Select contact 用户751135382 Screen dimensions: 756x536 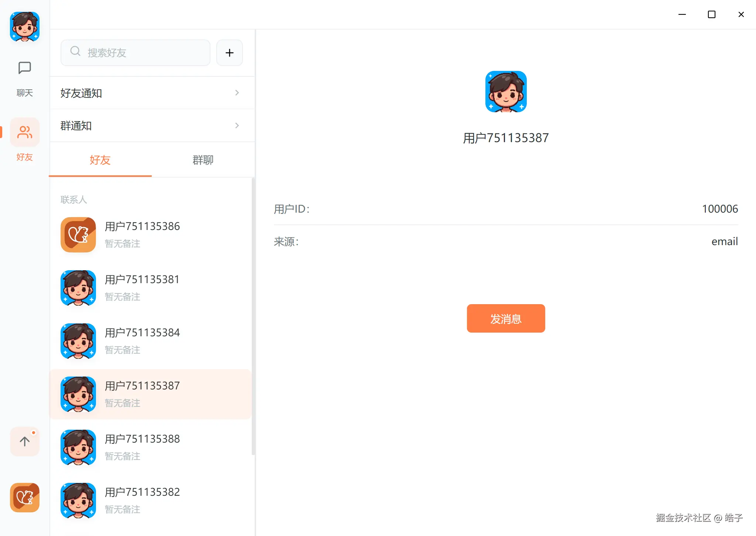click(151, 500)
